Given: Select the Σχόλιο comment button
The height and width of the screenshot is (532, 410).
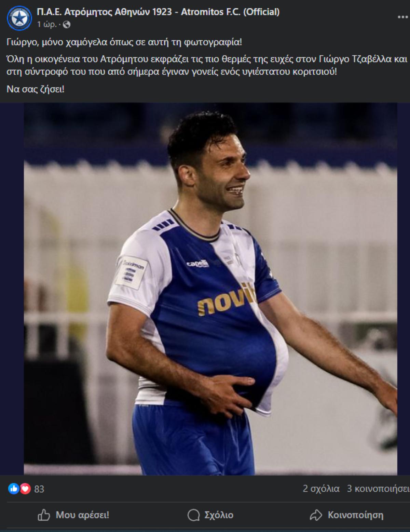Looking at the screenshot, I should [210, 515].
